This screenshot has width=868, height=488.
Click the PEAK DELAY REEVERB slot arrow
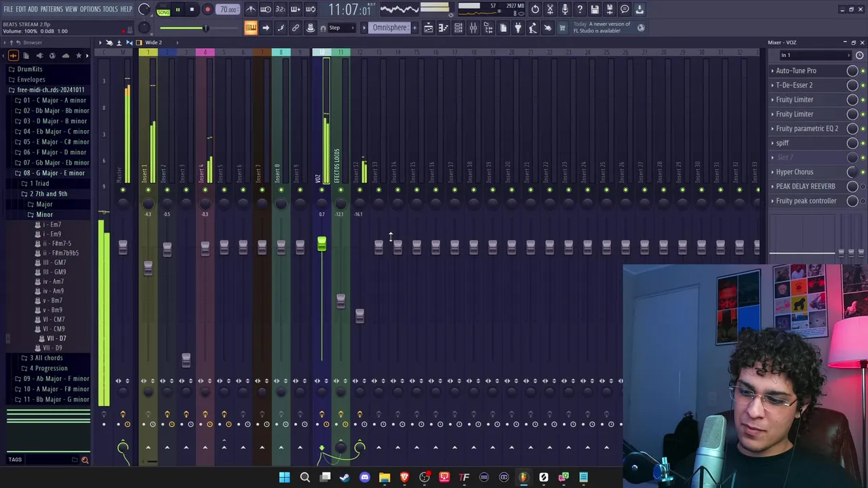(772, 186)
